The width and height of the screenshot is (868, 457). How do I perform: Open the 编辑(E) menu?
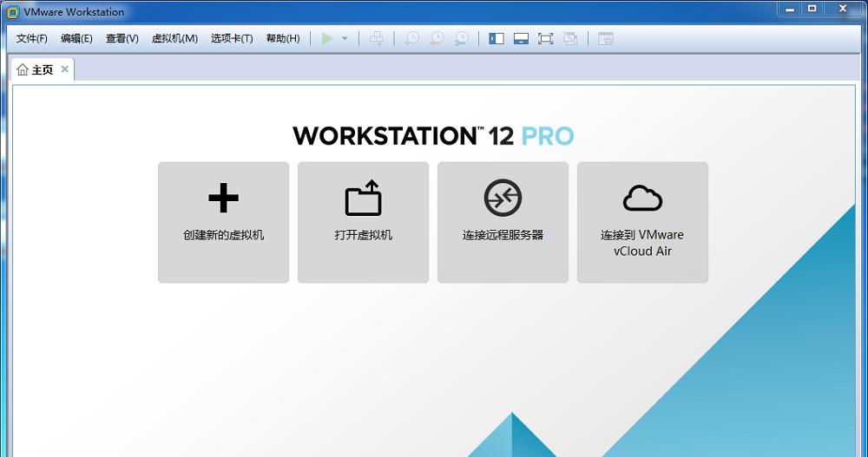[x=76, y=38]
